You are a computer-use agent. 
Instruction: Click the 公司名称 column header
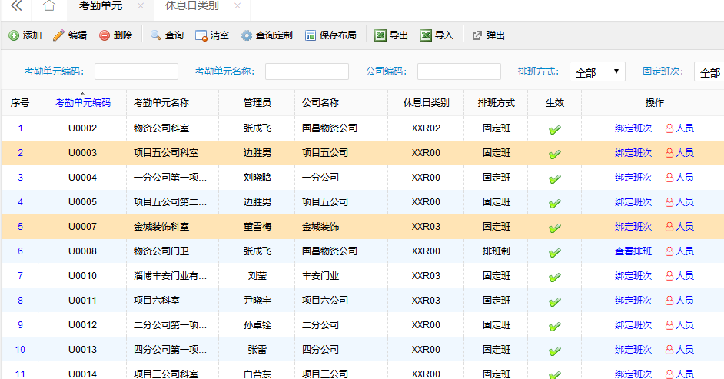tap(320, 102)
